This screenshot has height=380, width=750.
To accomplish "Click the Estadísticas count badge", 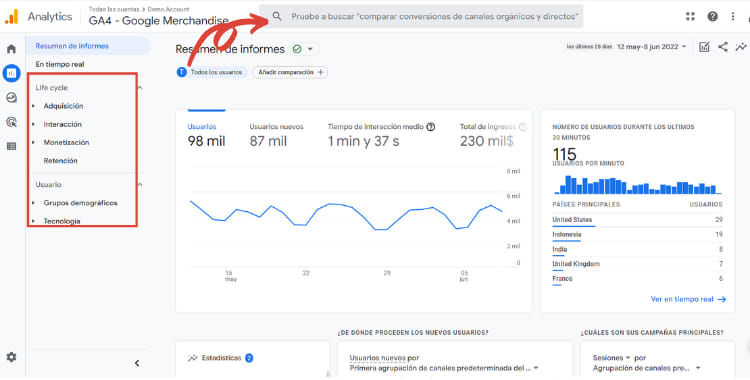I will (249, 358).
